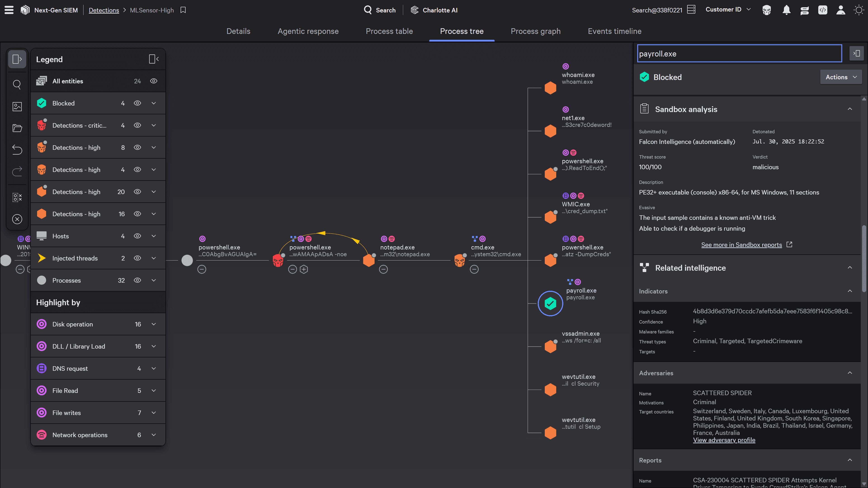This screenshot has height=488, width=868.
Task: Click the undo arrow in sidebar
Action: pyautogui.click(x=17, y=150)
